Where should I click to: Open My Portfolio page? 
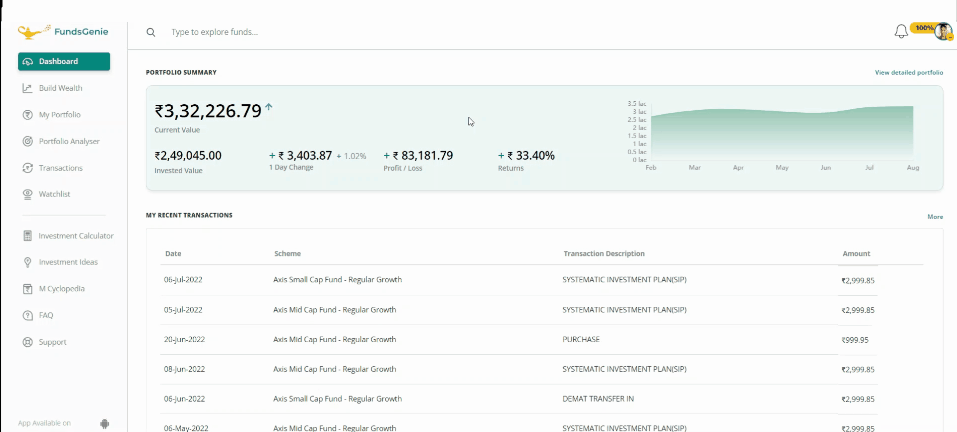click(x=59, y=115)
